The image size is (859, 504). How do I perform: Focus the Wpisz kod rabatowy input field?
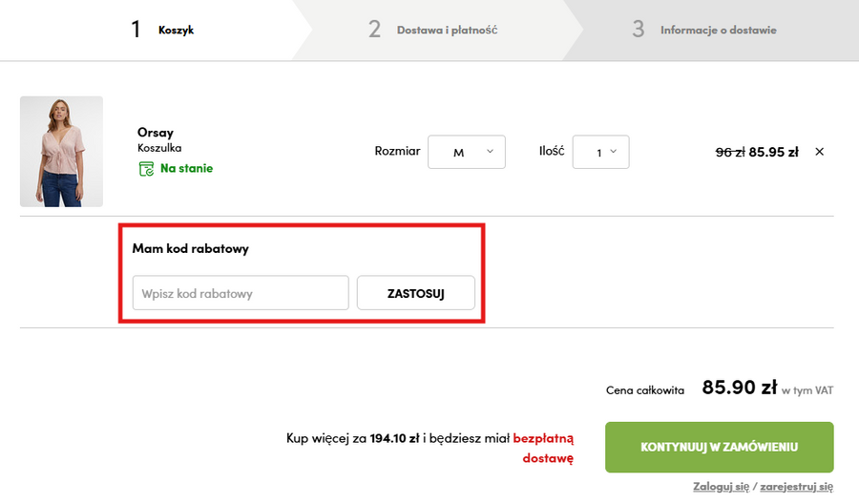click(241, 293)
